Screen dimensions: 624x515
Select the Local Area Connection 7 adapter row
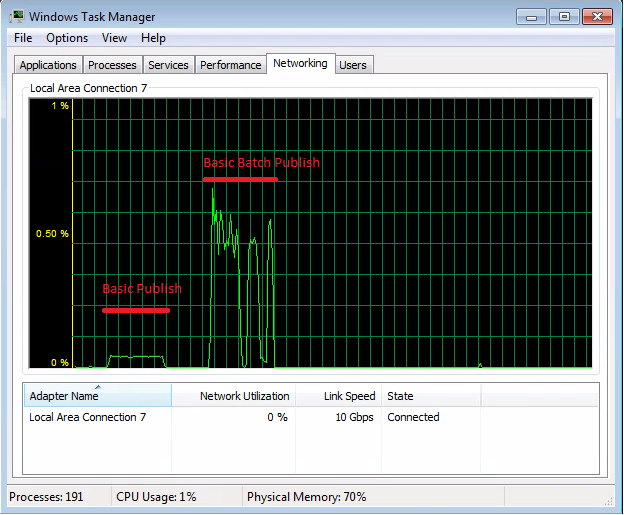[311, 417]
